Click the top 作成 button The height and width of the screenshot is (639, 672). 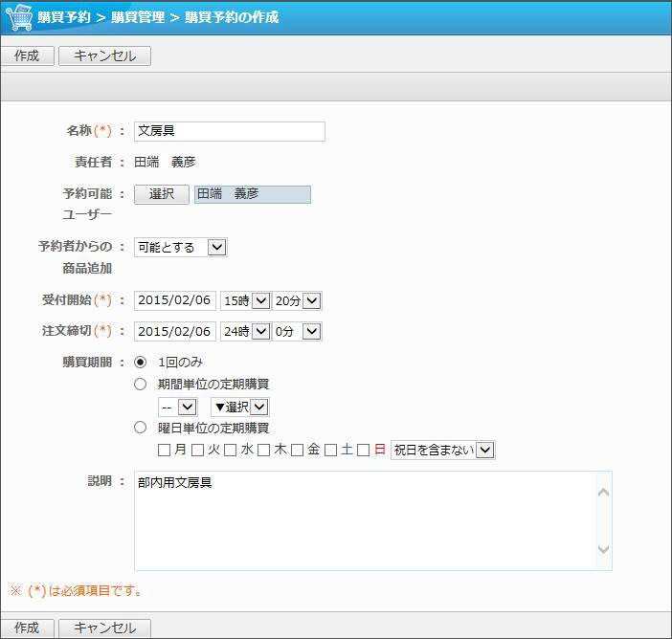pos(27,56)
